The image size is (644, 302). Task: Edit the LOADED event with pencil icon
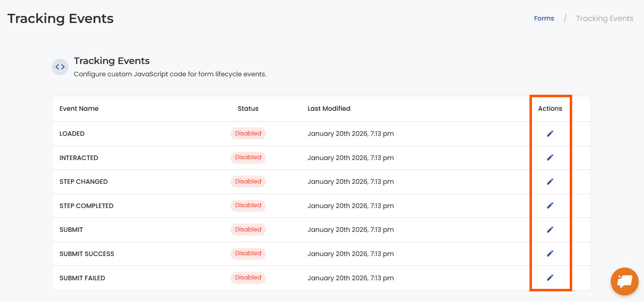click(x=550, y=133)
